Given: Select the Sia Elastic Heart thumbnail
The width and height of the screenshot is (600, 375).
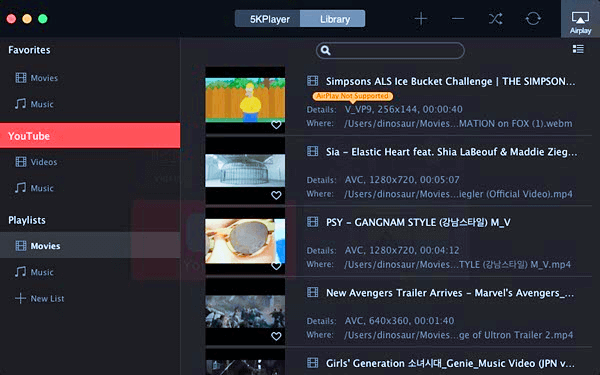Looking at the screenshot, I should 245,170.
